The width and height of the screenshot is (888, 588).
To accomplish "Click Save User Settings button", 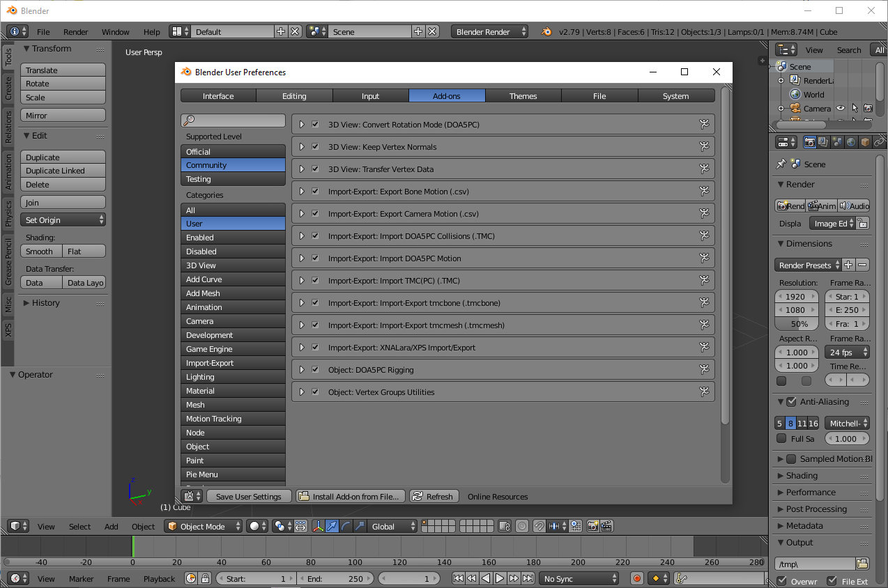I will coord(248,496).
